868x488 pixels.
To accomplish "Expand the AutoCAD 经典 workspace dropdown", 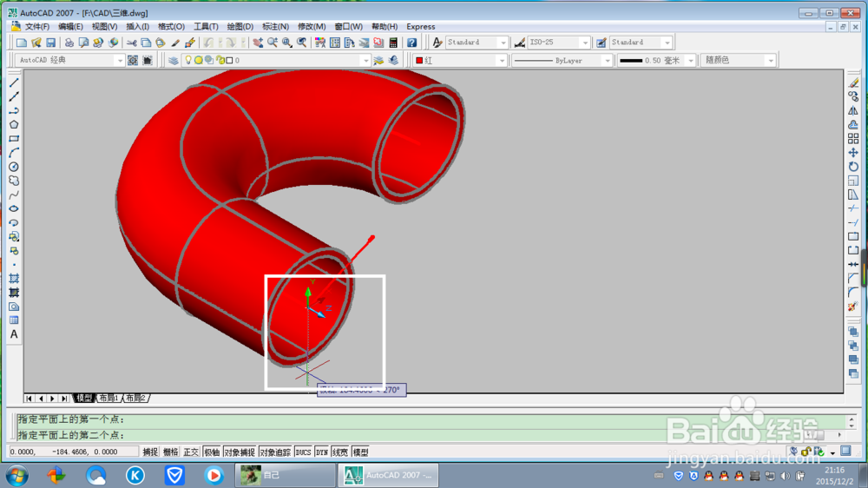I will pos(70,61).
